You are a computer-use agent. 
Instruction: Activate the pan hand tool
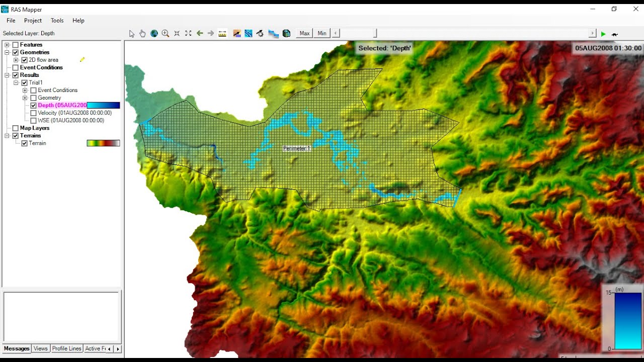pos(143,34)
